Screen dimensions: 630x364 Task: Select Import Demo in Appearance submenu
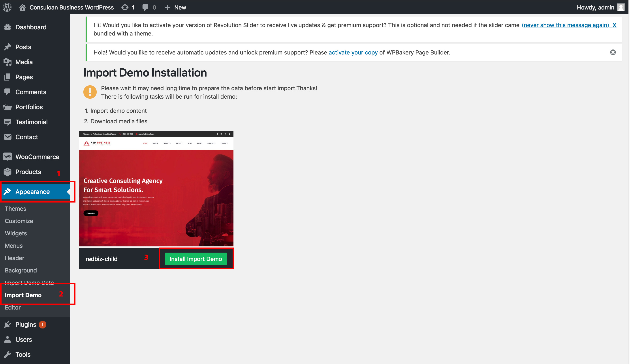(x=23, y=295)
